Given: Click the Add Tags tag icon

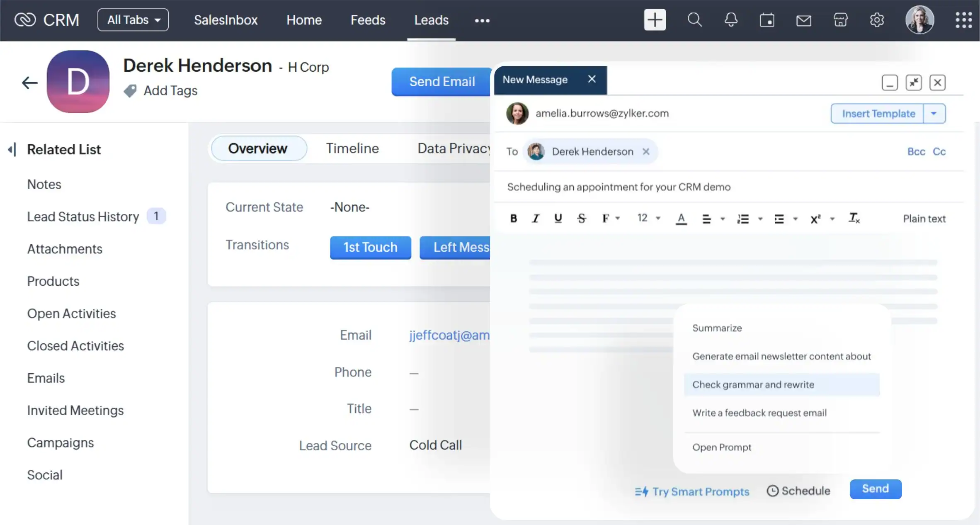Looking at the screenshot, I should click(130, 90).
